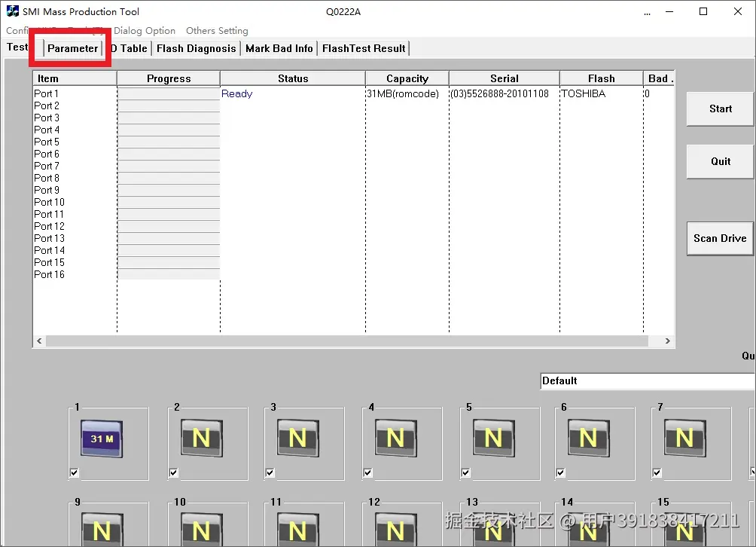This screenshot has height=547, width=756.
Task: Click the Scan Drive button
Action: (x=721, y=238)
